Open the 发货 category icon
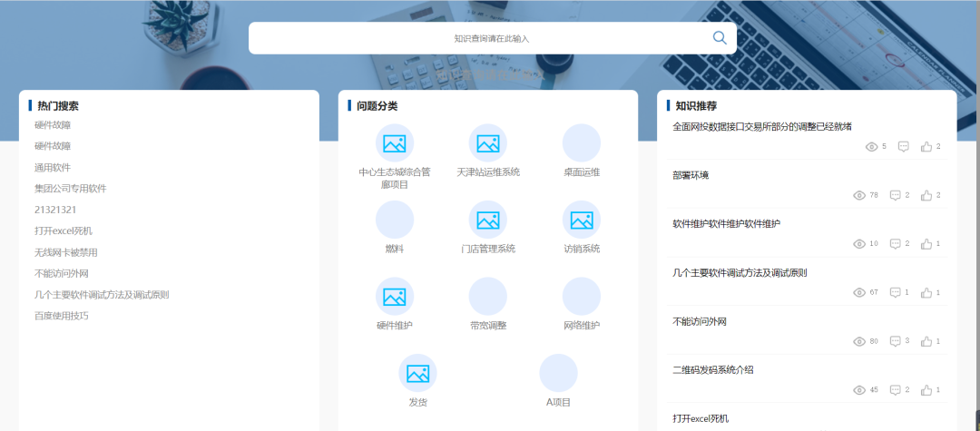 coord(417,373)
